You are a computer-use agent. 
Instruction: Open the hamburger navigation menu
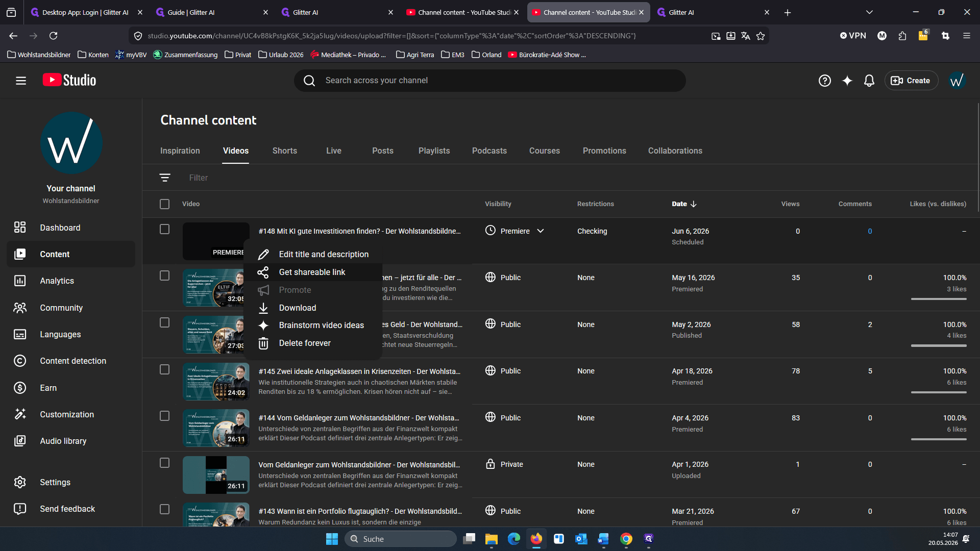coord(20,81)
